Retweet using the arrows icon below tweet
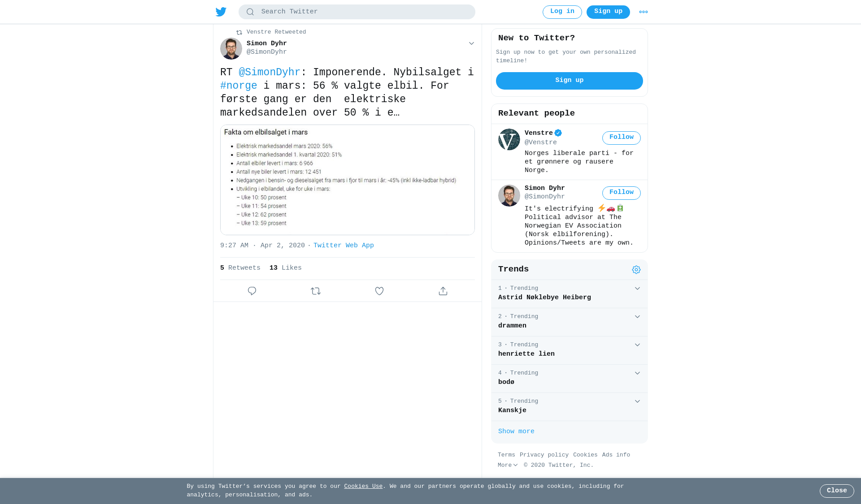 tap(316, 291)
